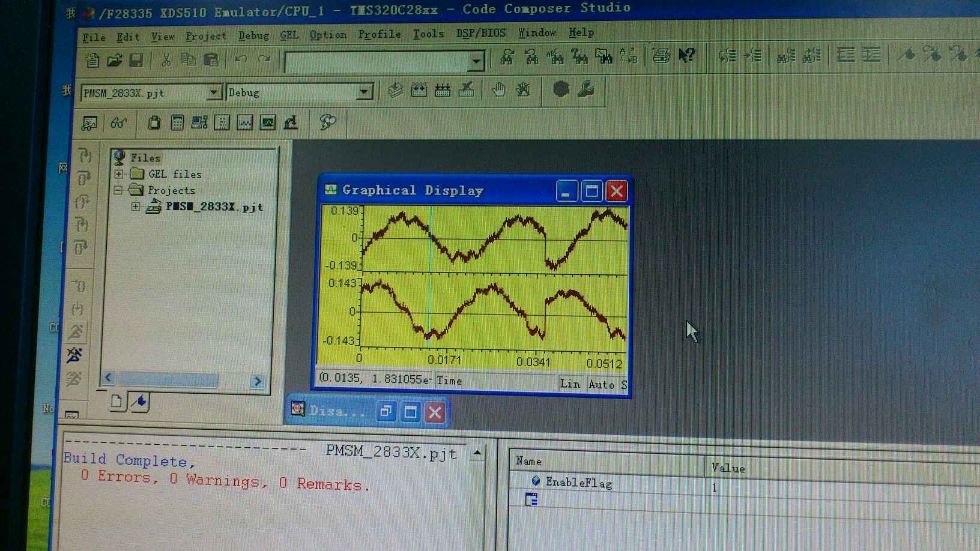Switch to the File View tab under project tree
The height and width of the screenshot is (551, 980).
pos(117,401)
